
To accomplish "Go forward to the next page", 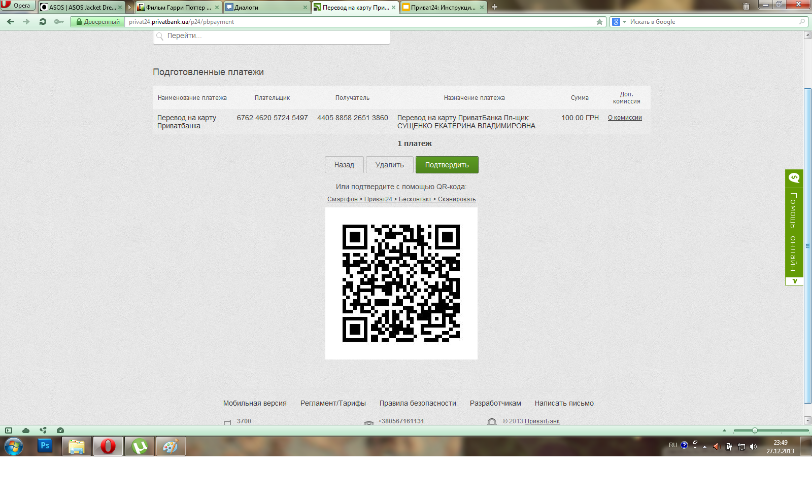I will 26,22.
